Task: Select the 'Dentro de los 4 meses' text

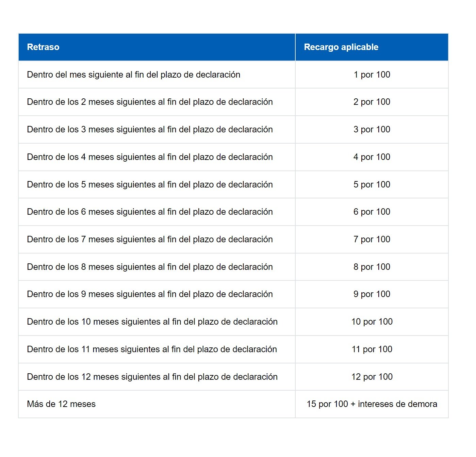Action: tap(150, 157)
